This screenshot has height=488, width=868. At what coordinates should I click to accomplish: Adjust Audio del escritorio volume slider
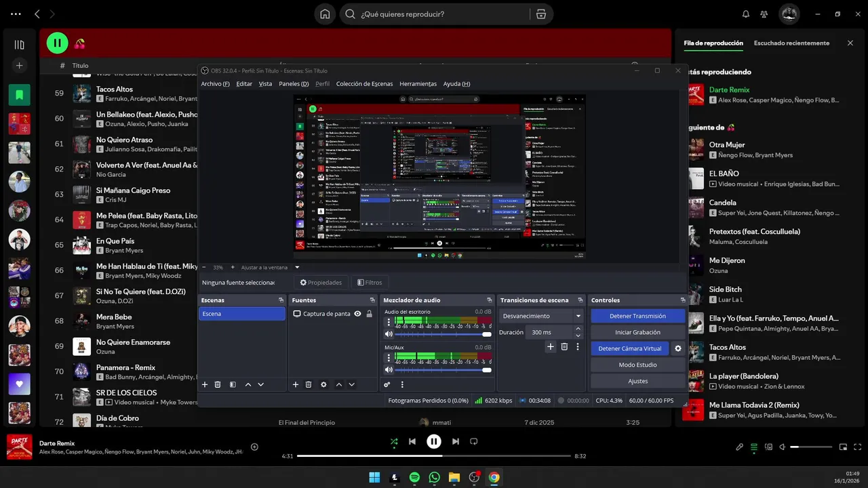(442, 334)
